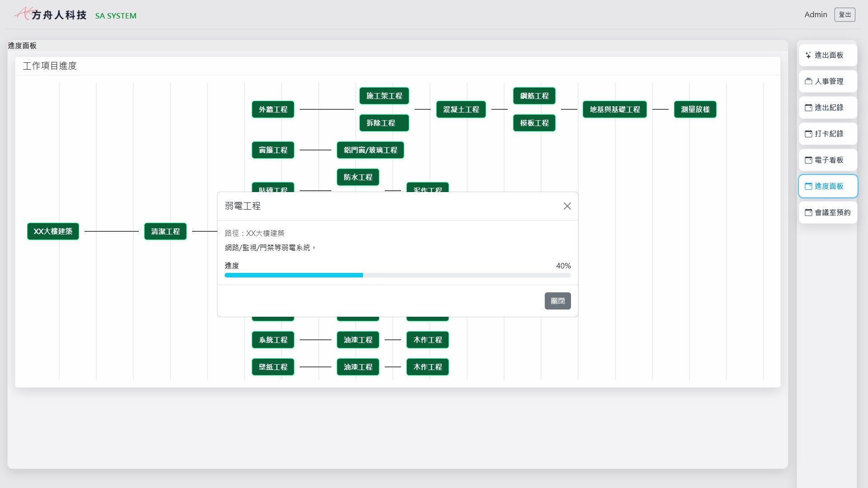Go to 會議室預約 in sidebar
The height and width of the screenshot is (488, 868).
[828, 212]
